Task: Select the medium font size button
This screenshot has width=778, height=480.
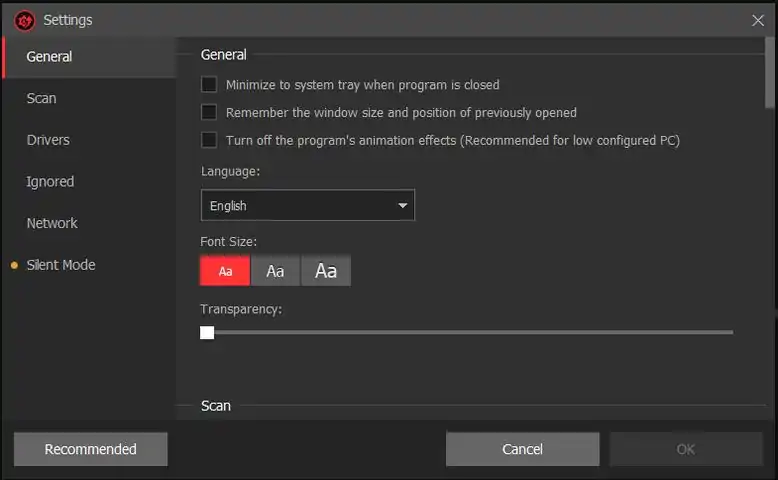Action: [x=275, y=271]
